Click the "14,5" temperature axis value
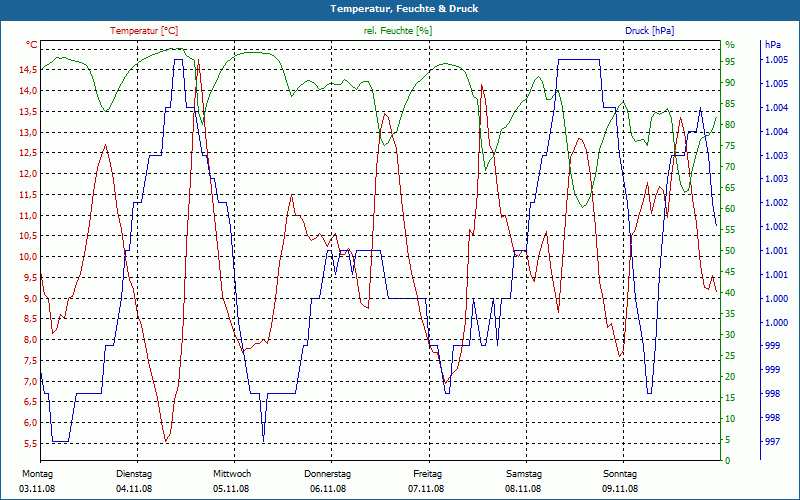The width and height of the screenshot is (800, 500). [28, 69]
